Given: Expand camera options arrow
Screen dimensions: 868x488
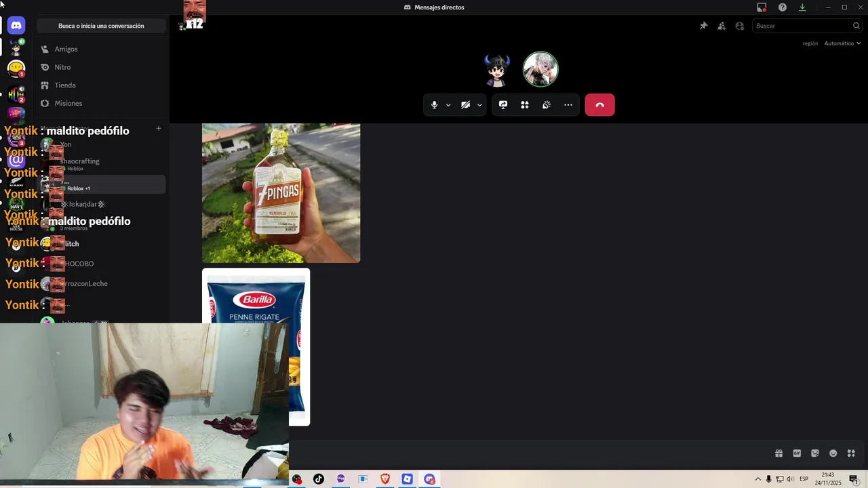Looking at the screenshot, I should point(479,105).
